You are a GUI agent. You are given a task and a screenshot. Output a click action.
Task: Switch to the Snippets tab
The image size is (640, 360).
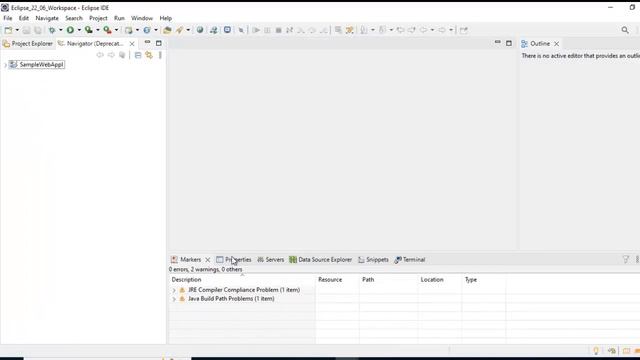(373, 260)
